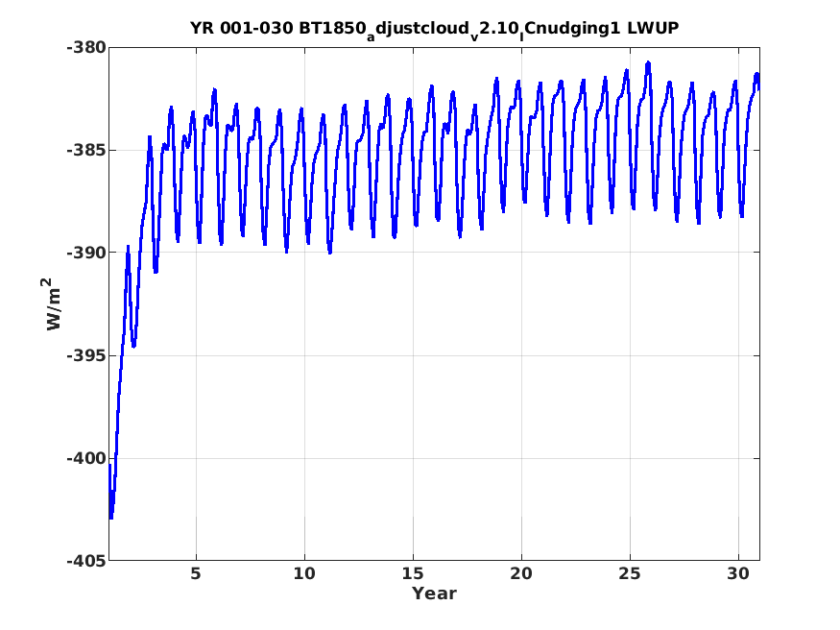
Task: Click the x-axis tick label 30
Action: click(738, 573)
